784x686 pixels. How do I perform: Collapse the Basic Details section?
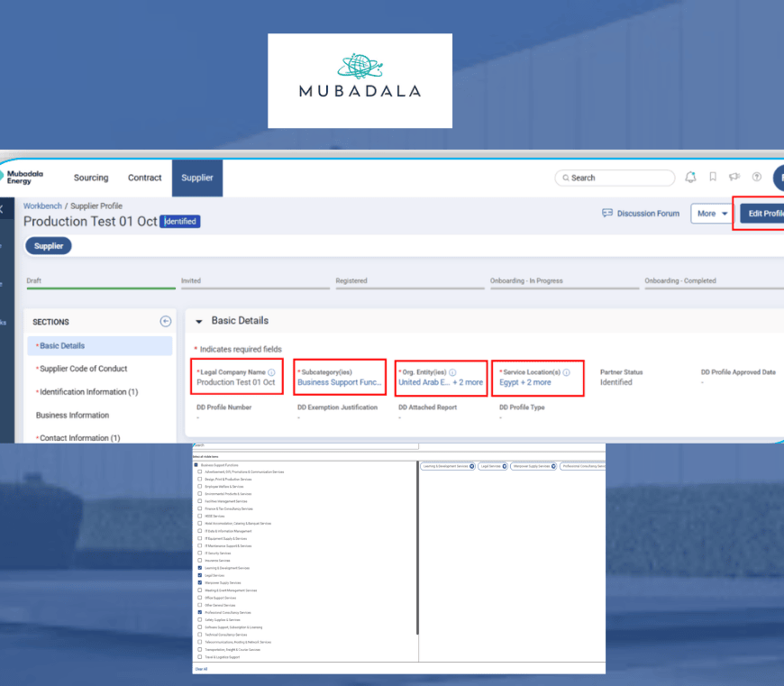199,322
